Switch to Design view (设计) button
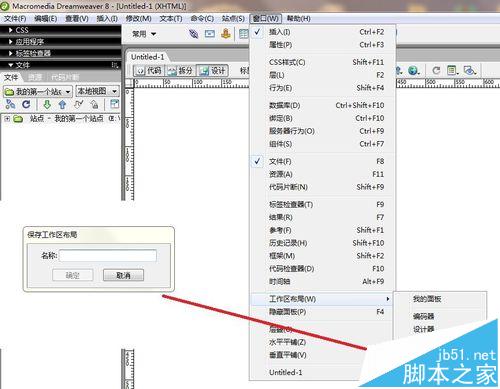This screenshot has width=500, height=389. [212, 71]
